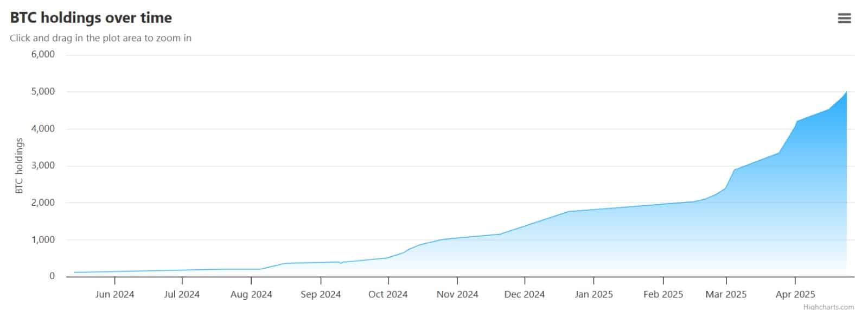Click the 'BTC holdings' vertical axis title
This screenshot has width=868, height=310.
tap(19, 166)
